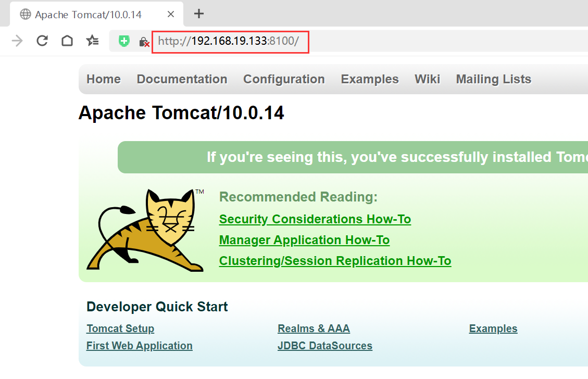588x379 pixels.
Task: Open Clustering/Session Replication How-To link
Action: pos(335,261)
